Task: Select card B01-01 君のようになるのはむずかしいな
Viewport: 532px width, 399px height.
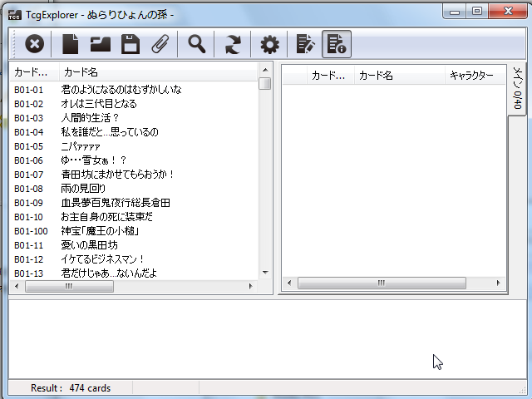Action: click(x=134, y=90)
